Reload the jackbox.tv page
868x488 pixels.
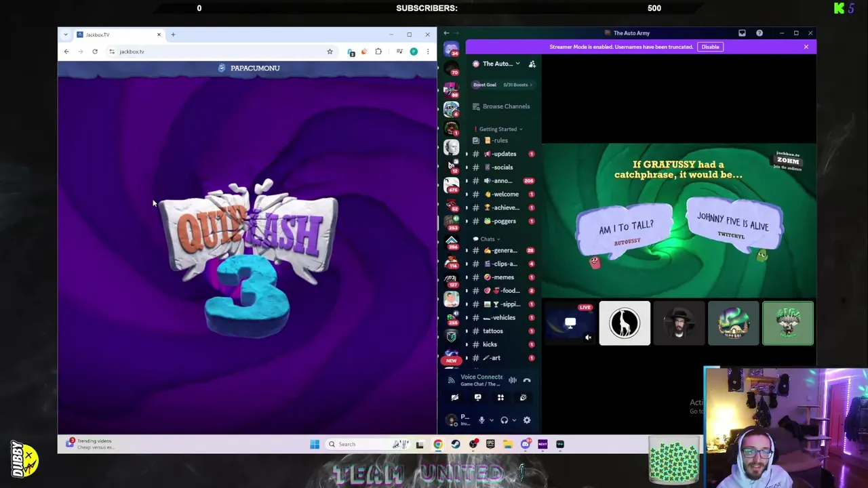coord(95,52)
